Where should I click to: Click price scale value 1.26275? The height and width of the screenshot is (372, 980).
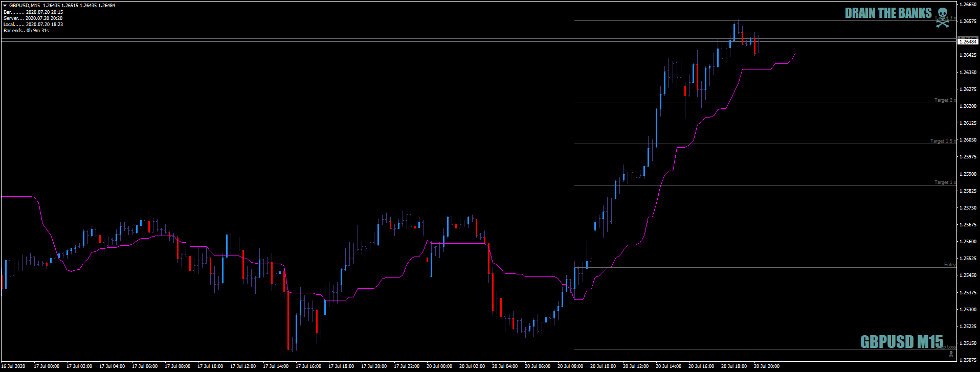pos(968,89)
